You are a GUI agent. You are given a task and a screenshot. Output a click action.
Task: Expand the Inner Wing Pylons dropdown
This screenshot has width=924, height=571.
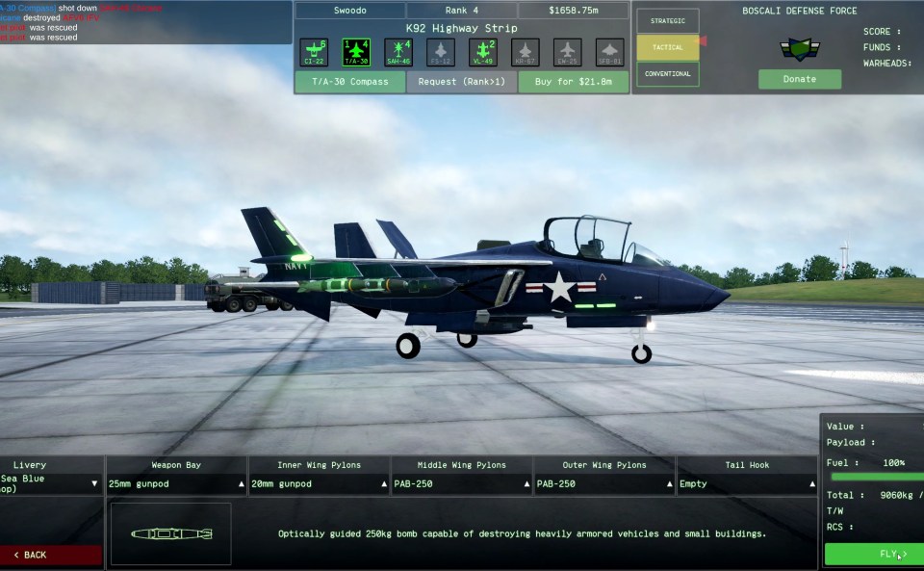point(319,483)
